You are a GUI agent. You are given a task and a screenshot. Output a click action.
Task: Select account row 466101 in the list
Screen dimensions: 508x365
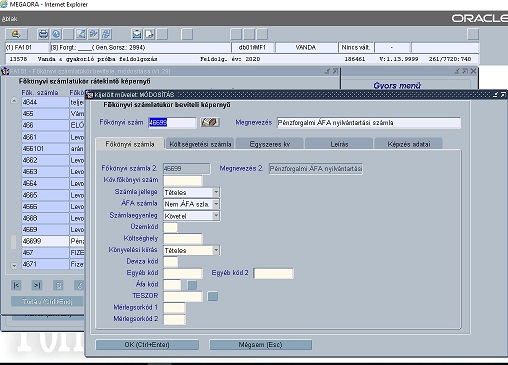click(45, 148)
